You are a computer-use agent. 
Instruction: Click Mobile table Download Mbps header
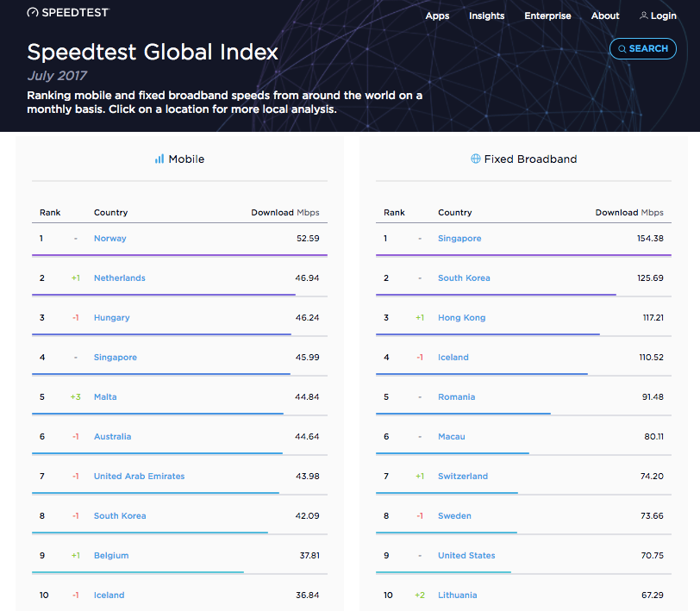point(285,213)
